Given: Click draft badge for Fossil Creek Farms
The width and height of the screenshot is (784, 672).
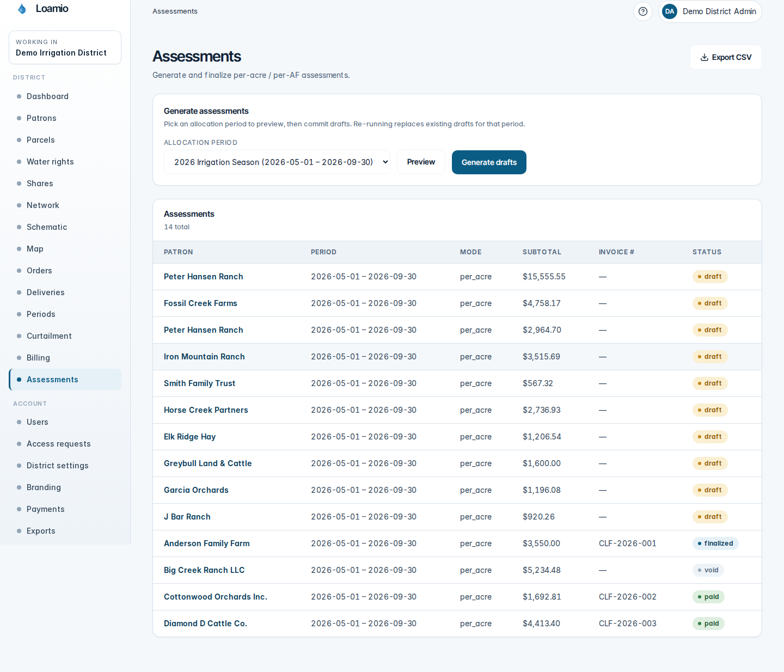Looking at the screenshot, I should pyautogui.click(x=710, y=303).
